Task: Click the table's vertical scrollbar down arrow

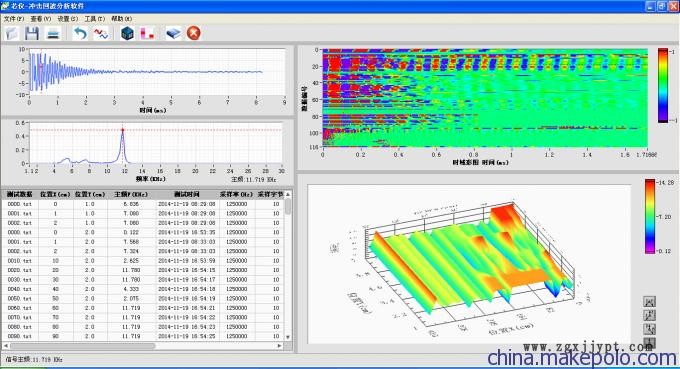Action: click(288, 337)
